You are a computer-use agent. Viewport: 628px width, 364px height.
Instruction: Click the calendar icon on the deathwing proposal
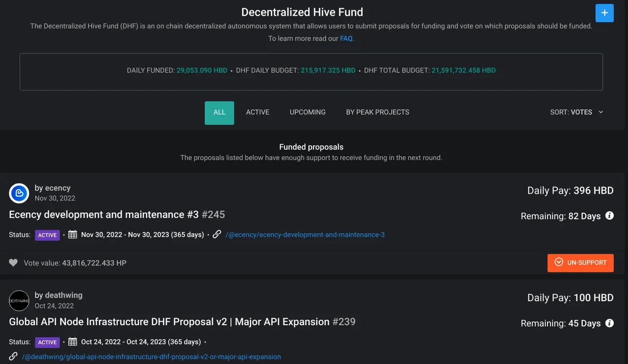(x=73, y=342)
